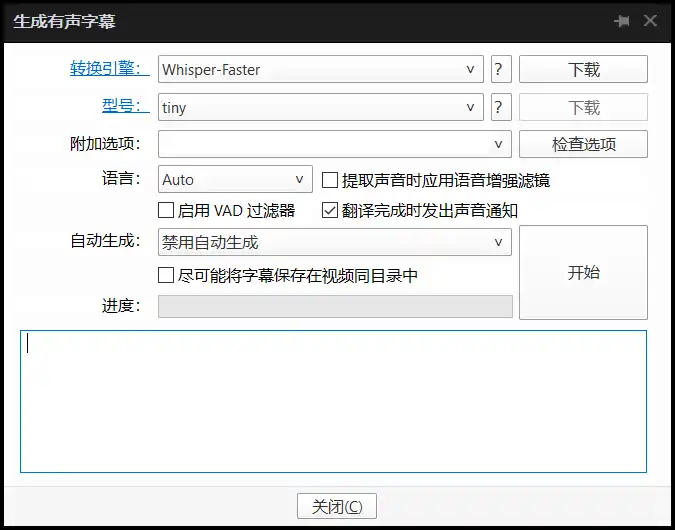Close the dialog with the title bar X
Viewport: 675px width, 530px height.
coord(651,21)
